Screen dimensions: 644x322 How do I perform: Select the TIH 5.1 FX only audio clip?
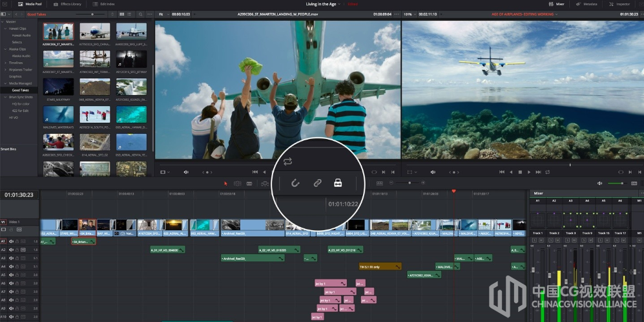(x=380, y=267)
